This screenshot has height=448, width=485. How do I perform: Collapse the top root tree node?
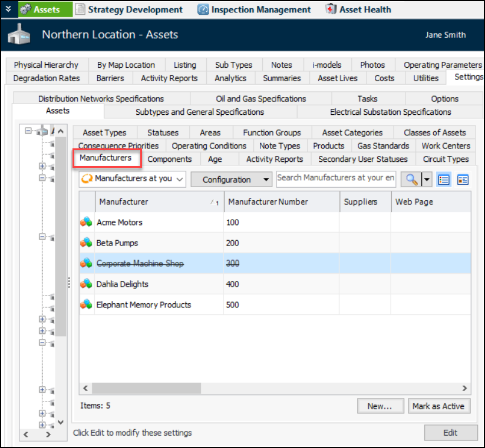pos(28,132)
